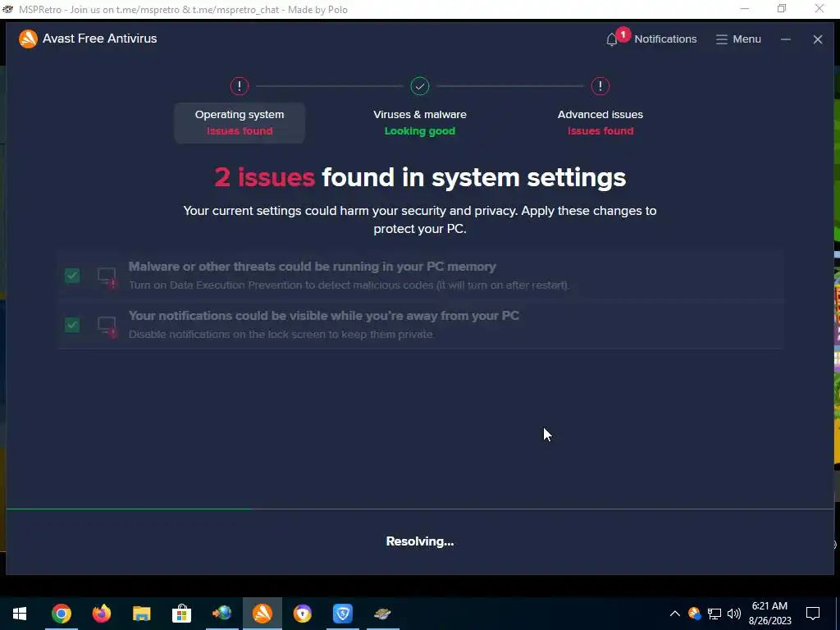Click the Avast system tray icon

[694, 614]
